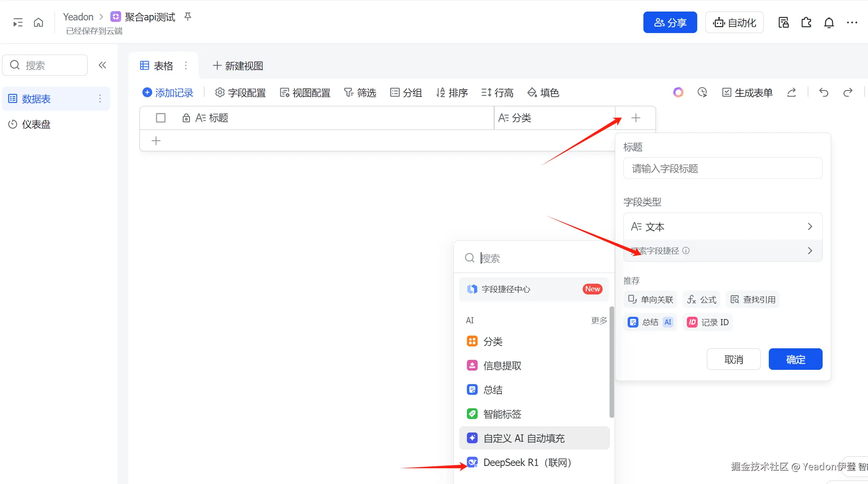Open the 表格 view options menu
The image size is (868, 484).
coord(186,66)
